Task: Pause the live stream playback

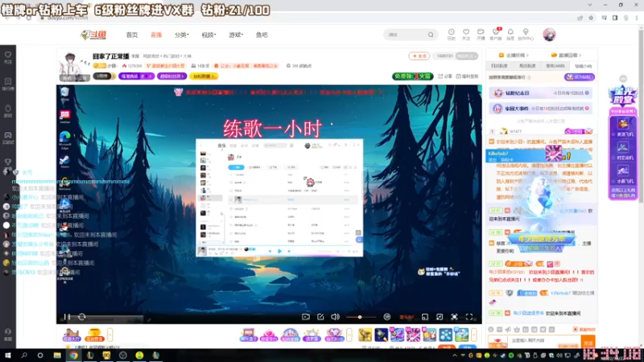Action: (x=67, y=317)
